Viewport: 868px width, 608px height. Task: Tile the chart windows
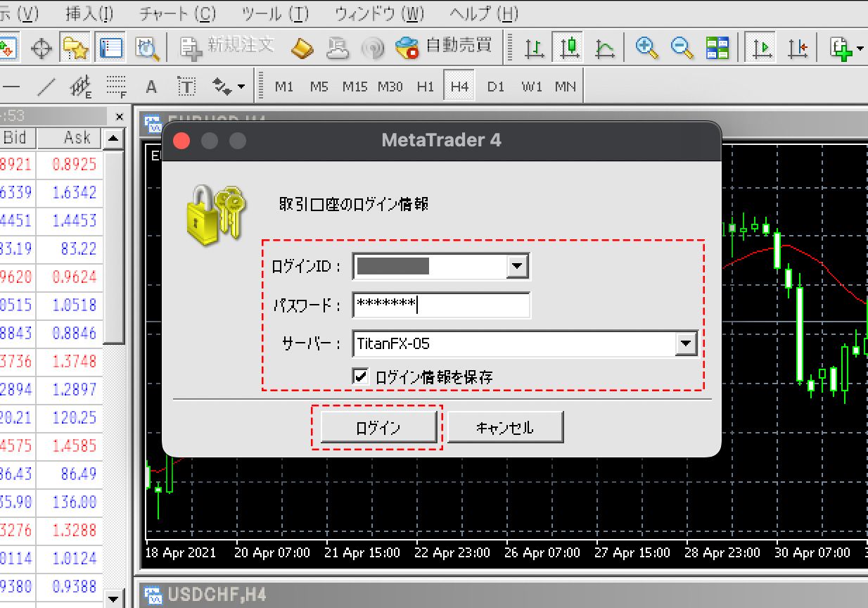pos(719,48)
